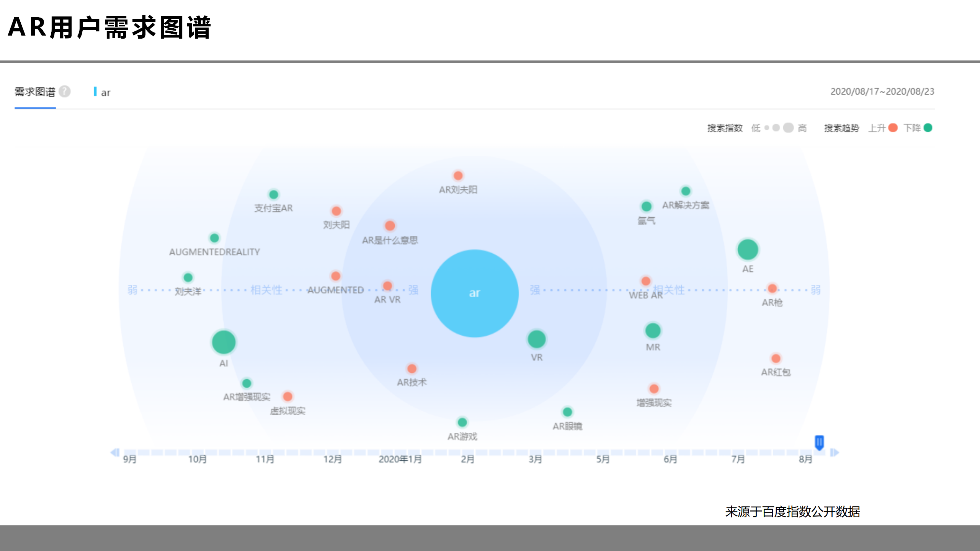Click the AR游戏 green node
Screen dimensions: 980x551
tap(462, 422)
